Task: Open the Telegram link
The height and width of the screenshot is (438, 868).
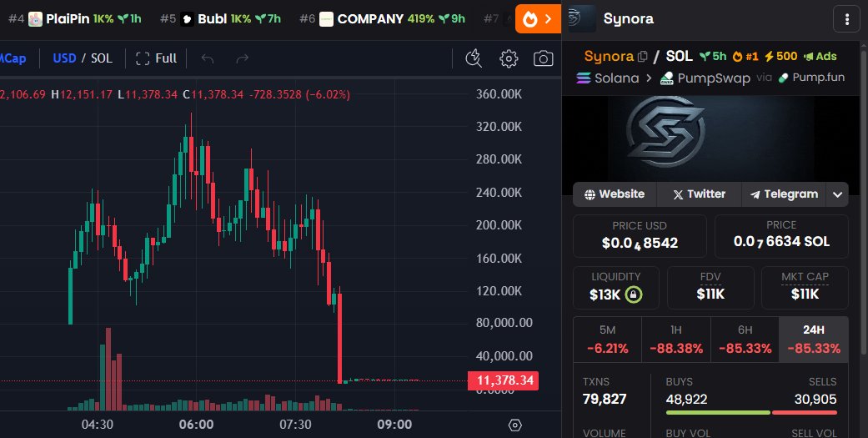Action: 784,194
